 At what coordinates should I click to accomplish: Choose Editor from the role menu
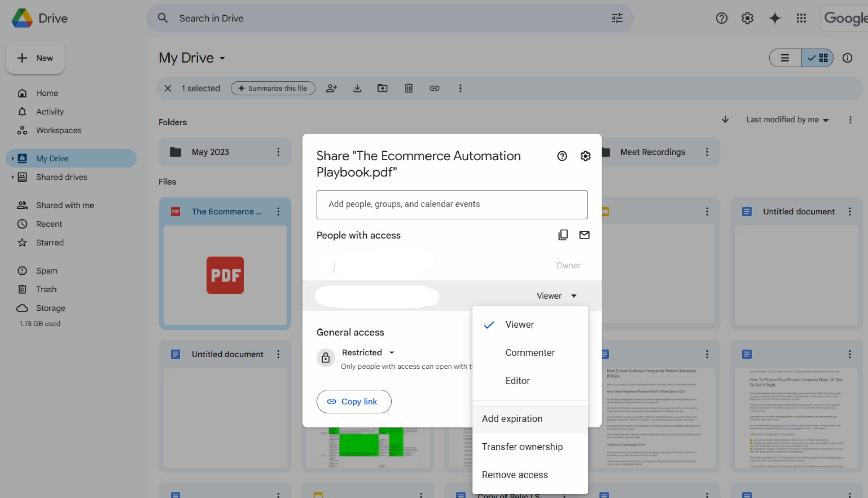point(517,381)
